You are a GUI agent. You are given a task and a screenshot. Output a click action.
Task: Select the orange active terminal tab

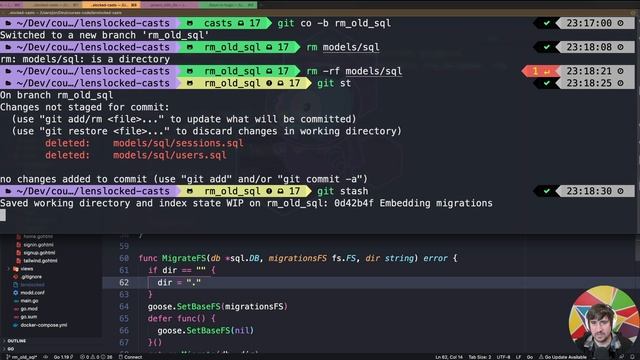pos(111,5)
